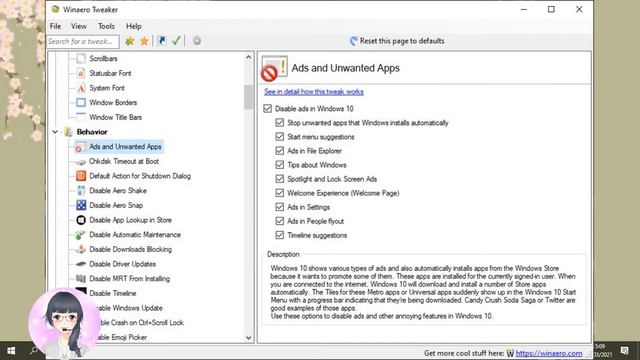This screenshot has width=640, height=360.
Task: Open the File menu
Action: (x=56, y=26)
